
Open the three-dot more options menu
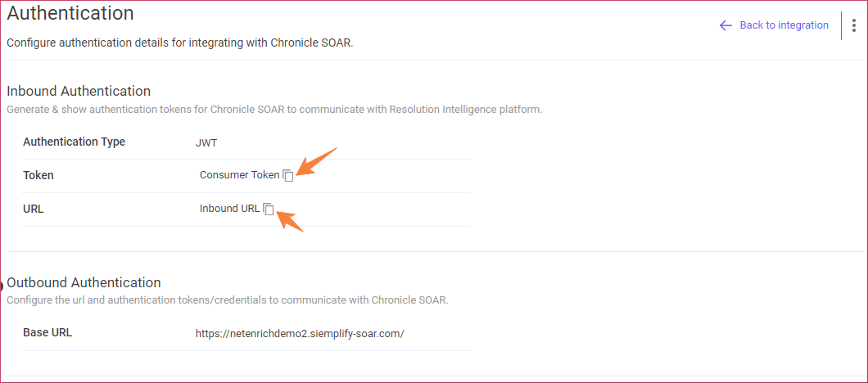pyautogui.click(x=853, y=25)
